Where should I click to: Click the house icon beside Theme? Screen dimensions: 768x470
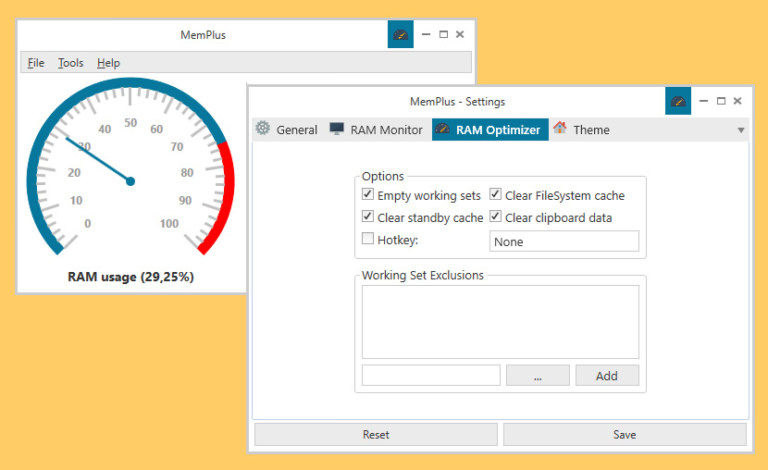[560, 129]
